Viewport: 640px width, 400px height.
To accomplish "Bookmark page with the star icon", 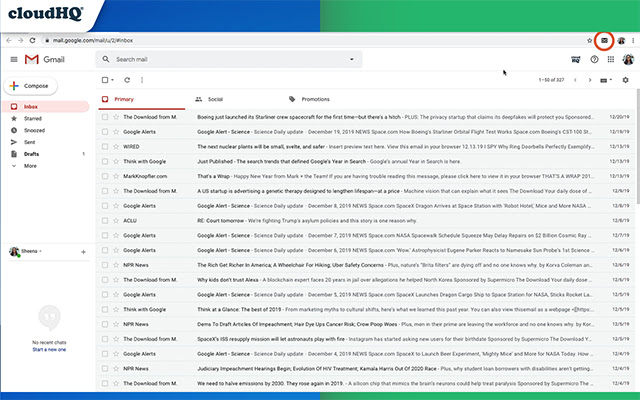I will 589,40.
